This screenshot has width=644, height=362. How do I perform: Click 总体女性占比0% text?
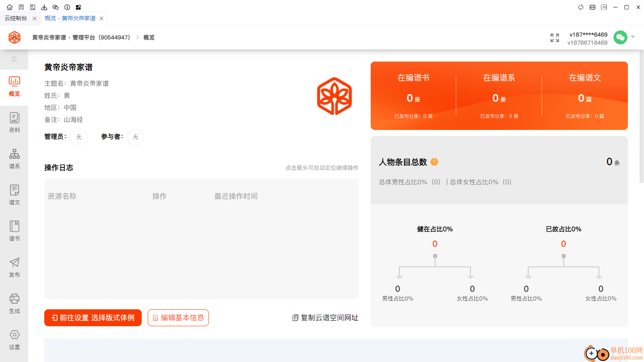pos(481,182)
